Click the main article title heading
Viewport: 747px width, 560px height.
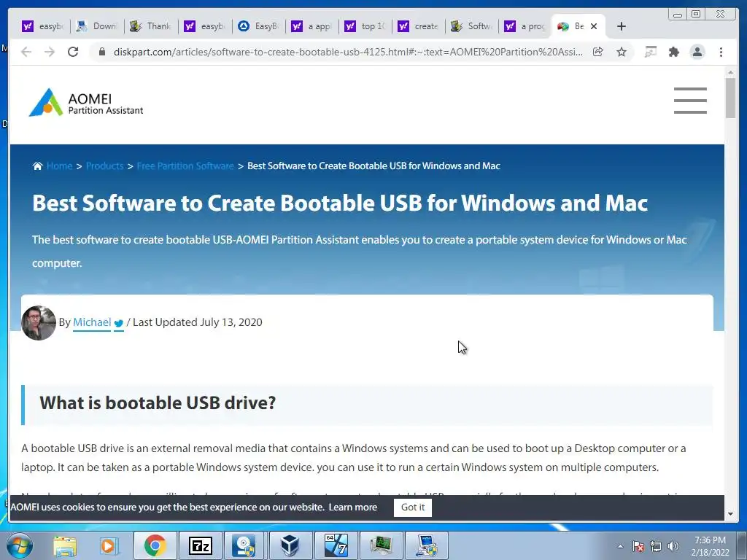pos(340,203)
